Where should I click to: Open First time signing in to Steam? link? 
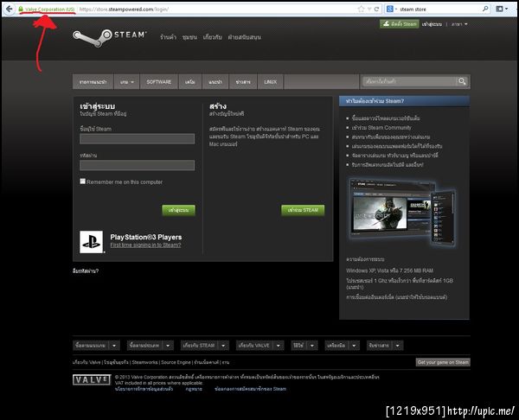[x=145, y=245]
